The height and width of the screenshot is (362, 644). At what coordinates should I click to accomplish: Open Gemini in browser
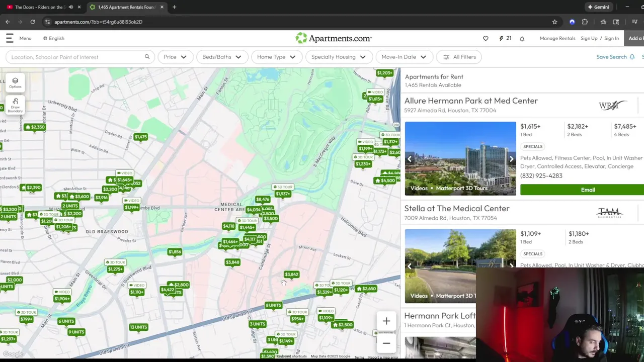click(598, 7)
